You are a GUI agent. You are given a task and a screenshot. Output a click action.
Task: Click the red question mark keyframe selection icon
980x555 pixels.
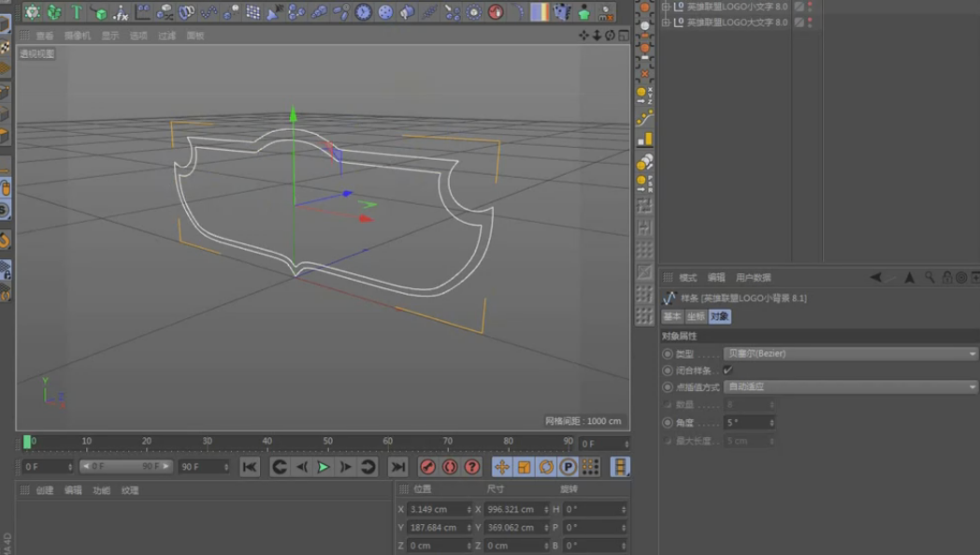472,467
